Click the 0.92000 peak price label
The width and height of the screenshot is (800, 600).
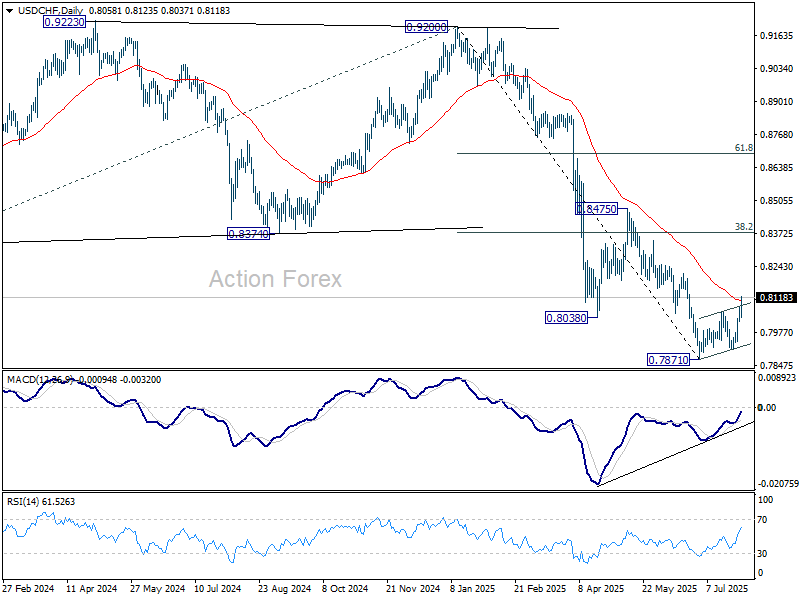[x=426, y=27]
